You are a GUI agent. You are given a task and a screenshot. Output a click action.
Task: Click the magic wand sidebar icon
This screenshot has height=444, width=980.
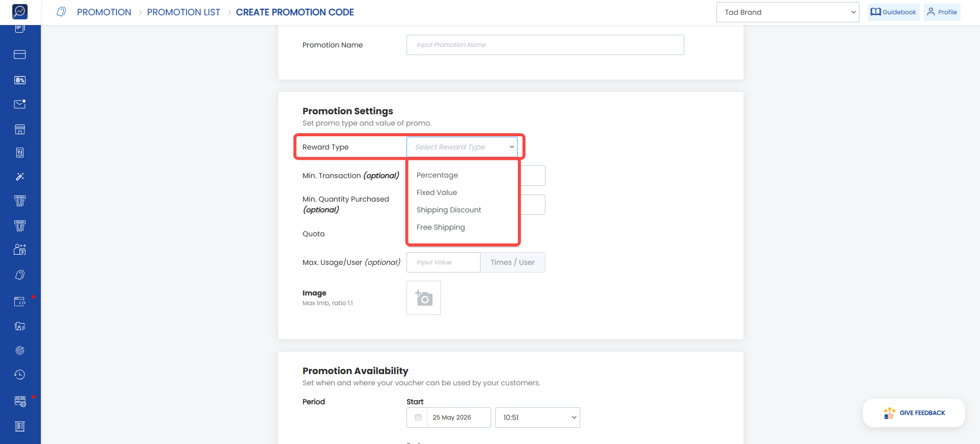[x=20, y=177]
